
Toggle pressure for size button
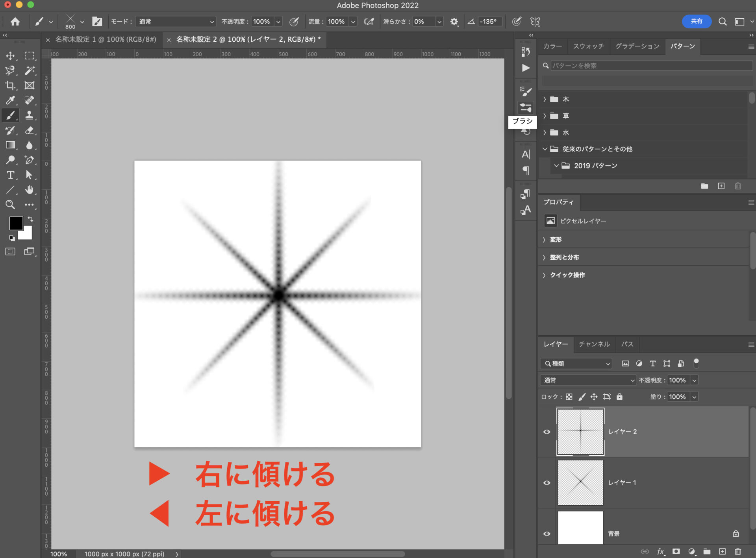tap(516, 22)
